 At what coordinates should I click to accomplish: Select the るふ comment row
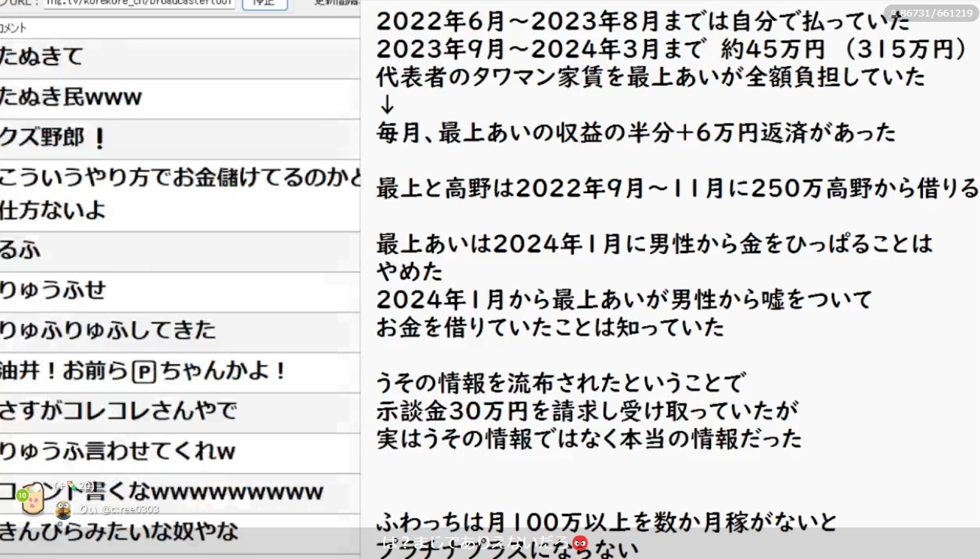[x=179, y=250]
